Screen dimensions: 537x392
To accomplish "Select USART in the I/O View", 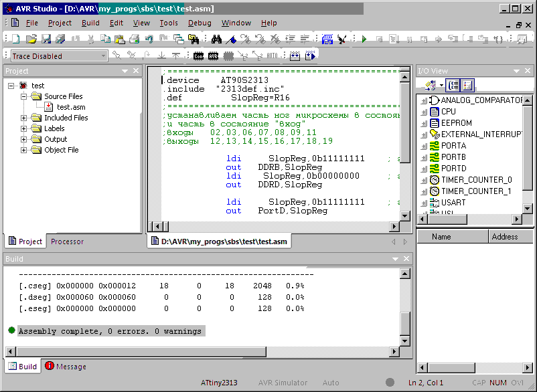I will point(453,203).
